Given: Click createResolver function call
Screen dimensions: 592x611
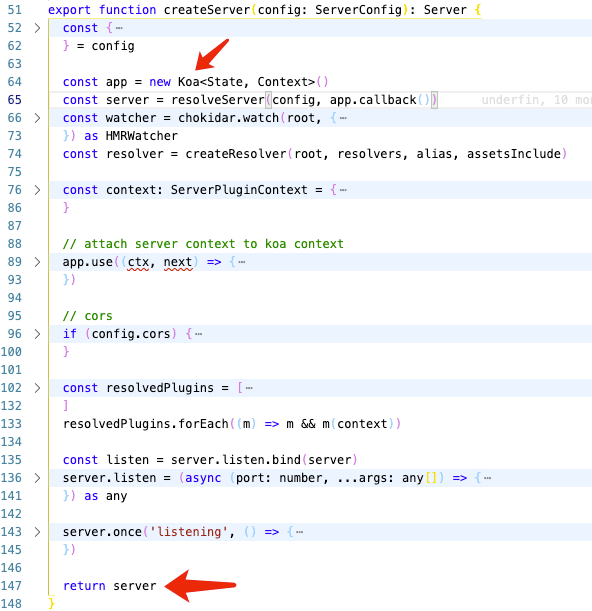Looking at the screenshot, I should tap(236, 154).
